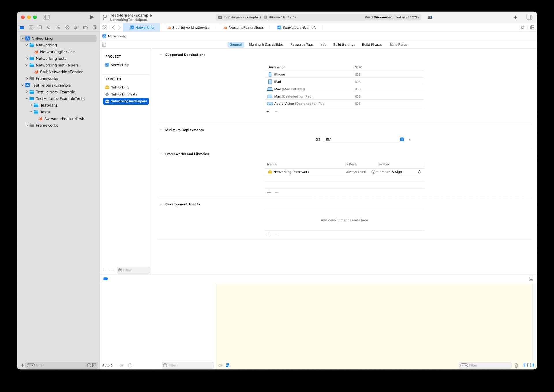The width and height of the screenshot is (554, 392).
Task: Add a supported destination with the plus button
Action: (x=268, y=111)
